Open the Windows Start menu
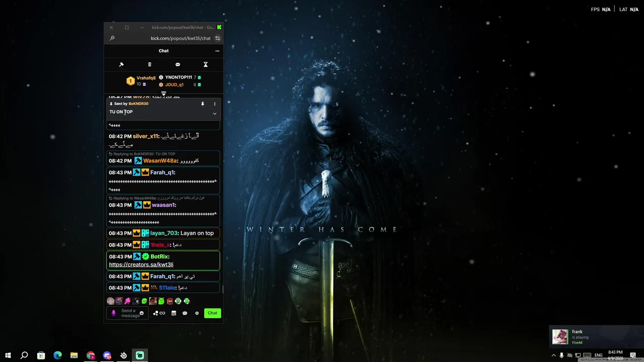Image resolution: width=644 pixels, height=362 pixels. (8, 355)
